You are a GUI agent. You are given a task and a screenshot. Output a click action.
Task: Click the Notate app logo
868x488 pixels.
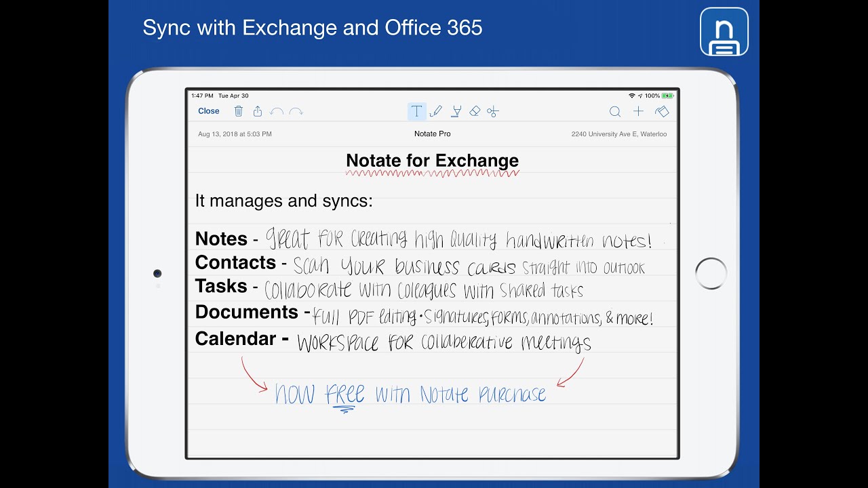(724, 32)
